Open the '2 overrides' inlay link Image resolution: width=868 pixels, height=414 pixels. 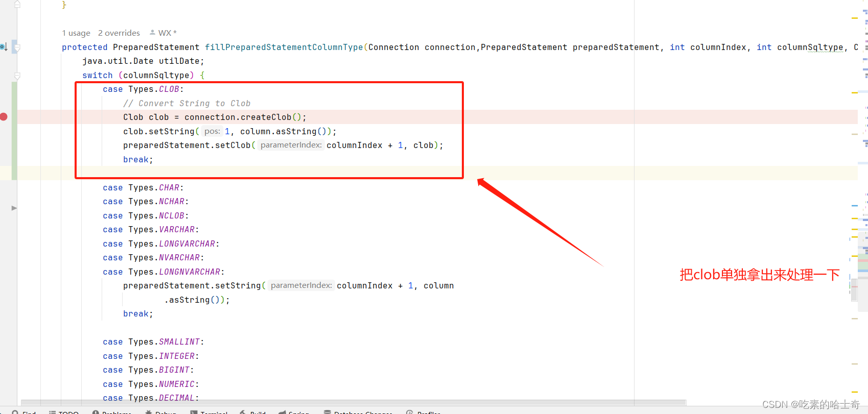(119, 33)
